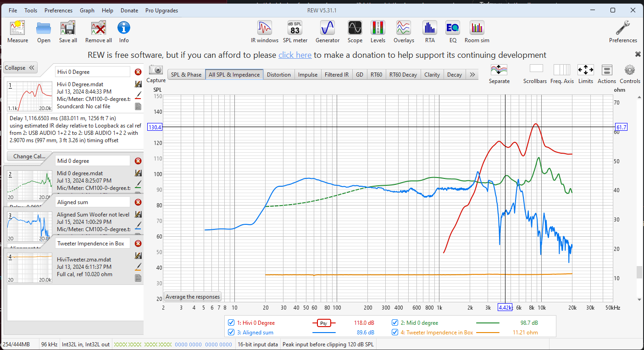The width and height of the screenshot is (644, 350).
Task: Uncheck trace 4: Tweeter Impendence in Box
Action: (x=395, y=333)
